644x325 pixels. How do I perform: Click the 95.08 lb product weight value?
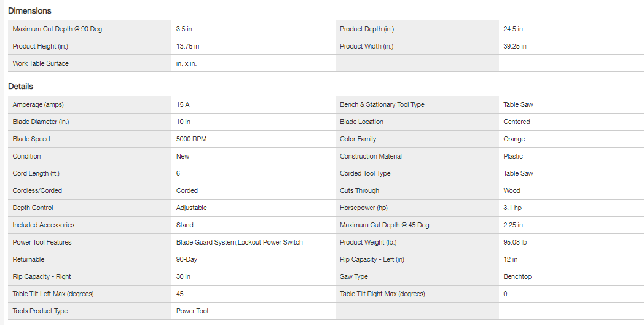(x=515, y=242)
